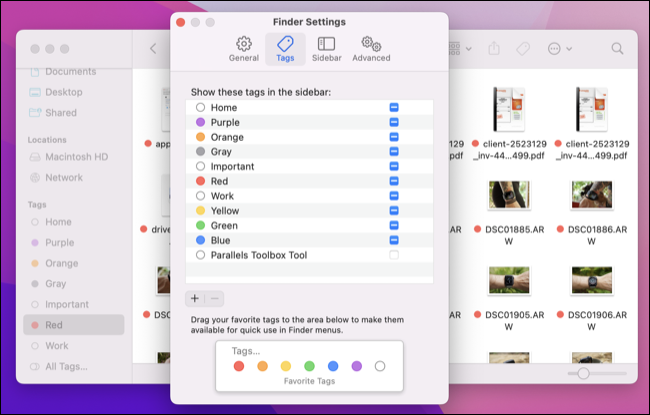650x415 pixels.
Task: Click the Gray tag color dot in list
Action: [200, 152]
